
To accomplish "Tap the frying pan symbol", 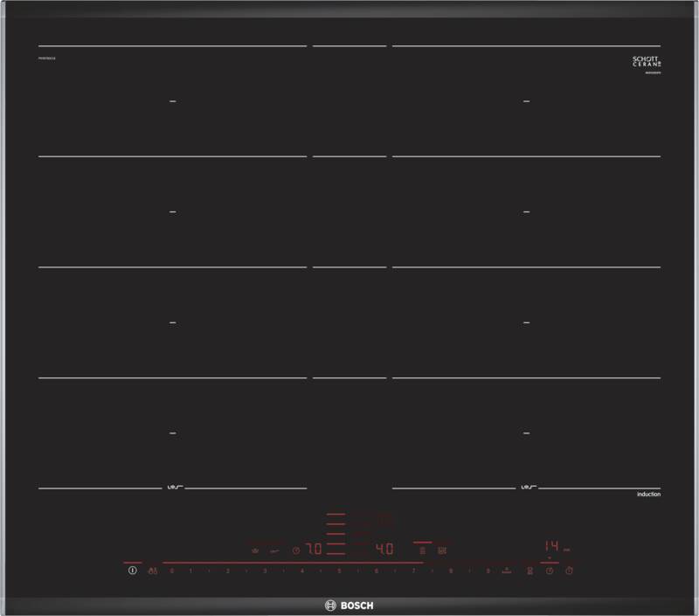I will pos(274,551).
